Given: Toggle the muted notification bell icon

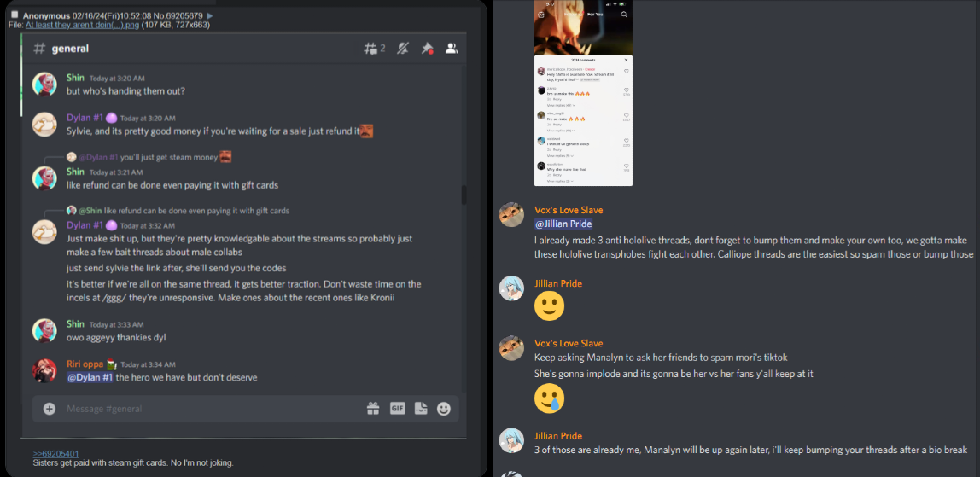Looking at the screenshot, I should [x=404, y=48].
